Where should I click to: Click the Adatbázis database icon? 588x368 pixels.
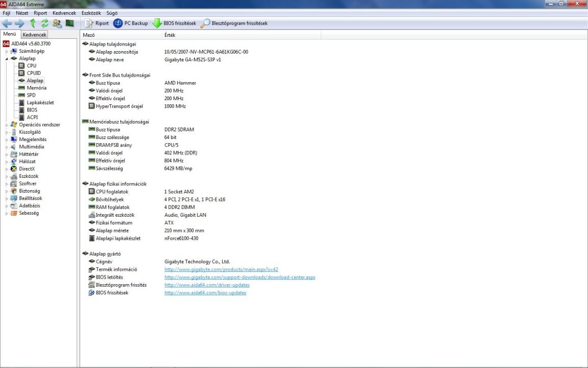point(14,206)
